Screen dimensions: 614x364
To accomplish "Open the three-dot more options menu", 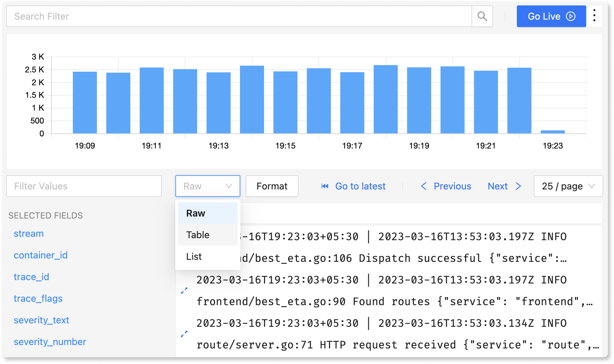I will 594,16.
